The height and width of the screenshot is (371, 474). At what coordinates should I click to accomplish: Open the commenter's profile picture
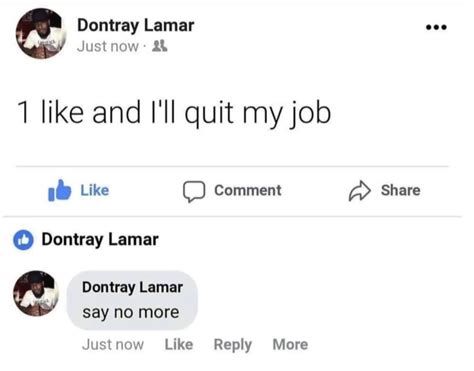pos(36,293)
